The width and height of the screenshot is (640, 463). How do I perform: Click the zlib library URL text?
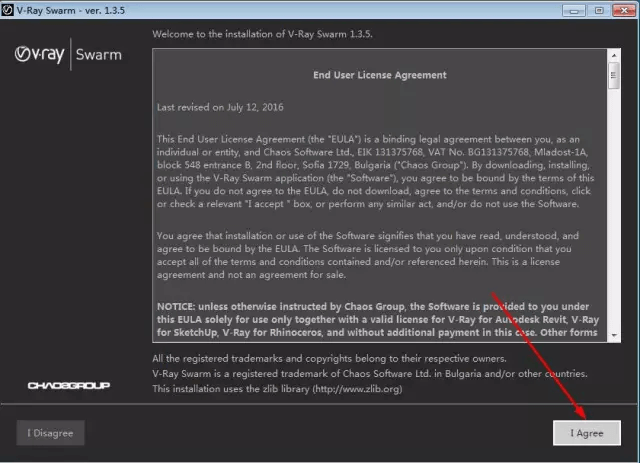[358, 389]
